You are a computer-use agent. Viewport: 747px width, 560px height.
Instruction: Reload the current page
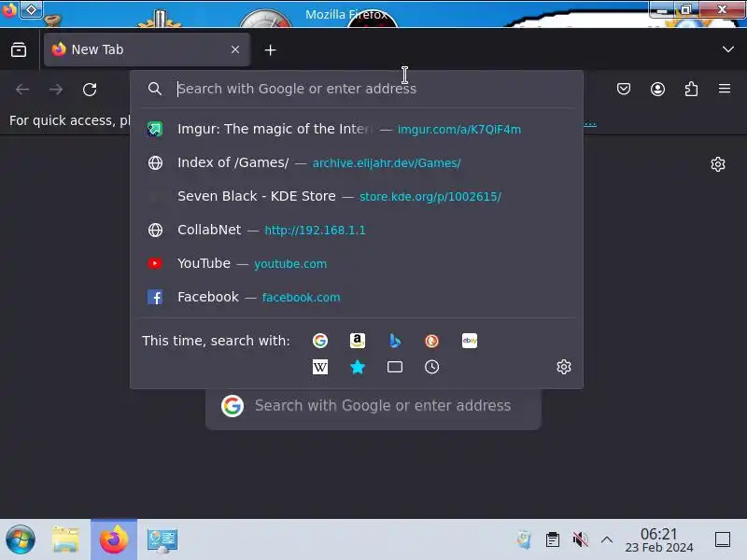tap(90, 89)
